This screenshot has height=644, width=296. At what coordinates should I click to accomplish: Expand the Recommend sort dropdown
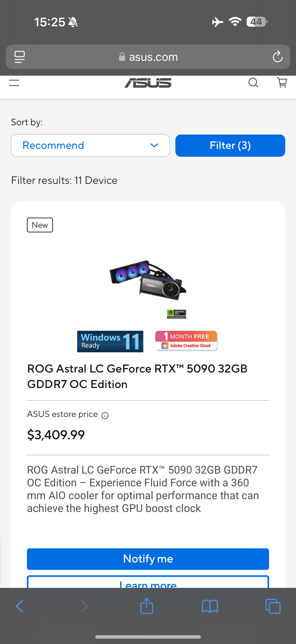pyautogui.click(x=90, y=146)
